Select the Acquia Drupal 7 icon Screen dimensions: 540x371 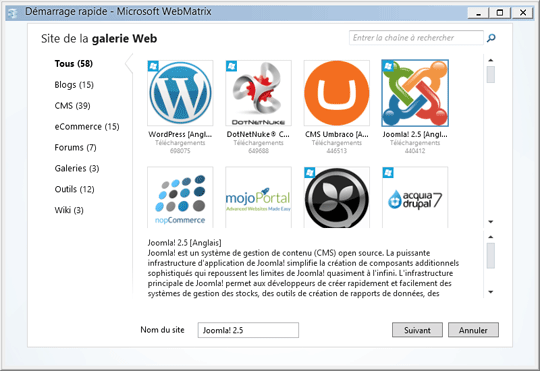point(415,197)
